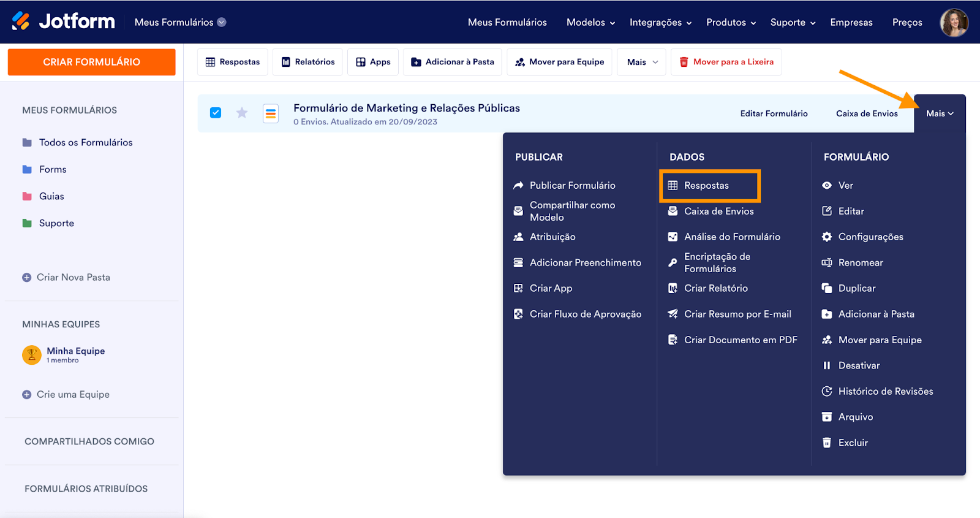The width and height of the screenshot is (980, 518).
Task: Choose Duplicar from the Formulário menu
Action: click(x=856, y=288)
